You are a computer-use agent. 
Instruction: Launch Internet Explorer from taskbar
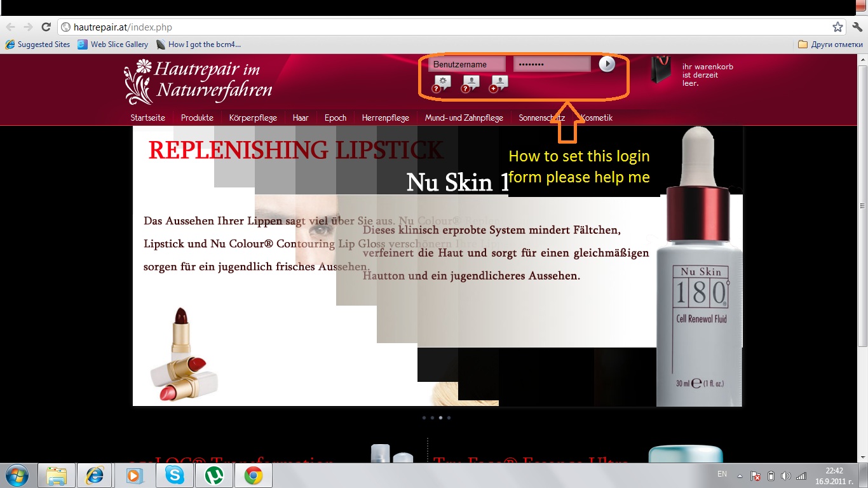click(x=95, y=475)
